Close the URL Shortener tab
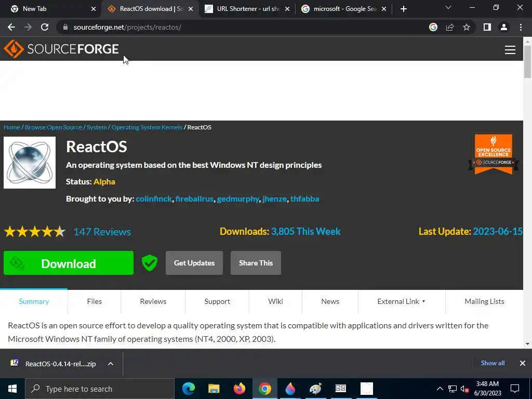Viewport: 532px width, 399px height. click(x=287, y=9)
